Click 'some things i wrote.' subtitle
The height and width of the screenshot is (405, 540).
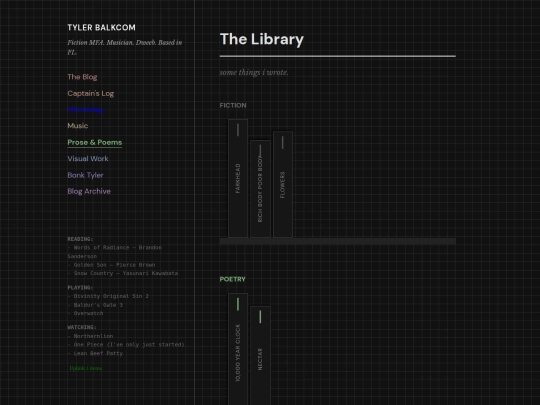tap(254, 72)
